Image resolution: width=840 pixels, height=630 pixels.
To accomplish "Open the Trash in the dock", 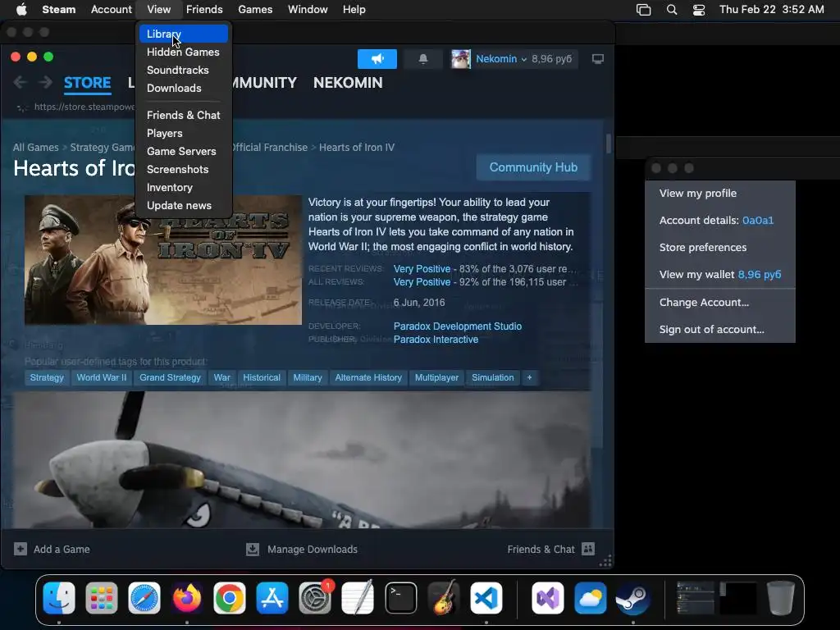I will 781,598.
